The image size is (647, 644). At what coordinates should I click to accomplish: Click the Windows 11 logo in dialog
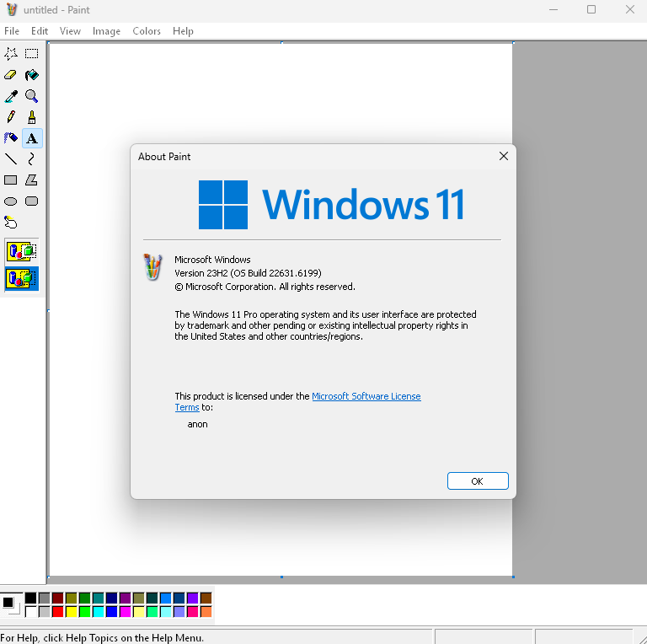(x=331, y=205)
